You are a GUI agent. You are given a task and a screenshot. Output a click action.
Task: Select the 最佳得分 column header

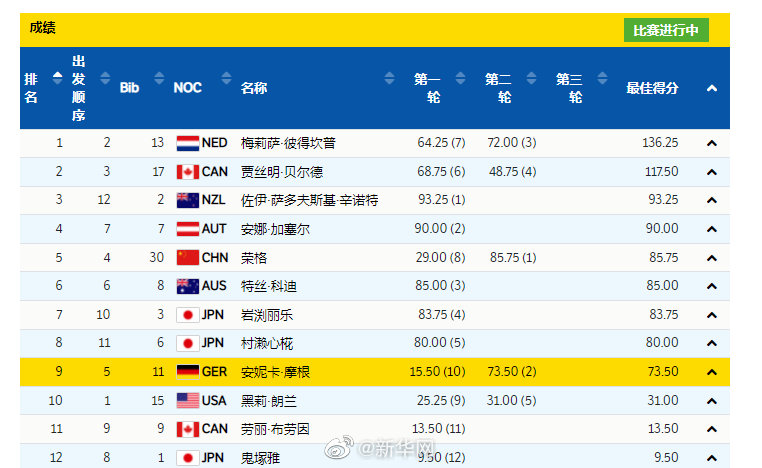(652, 88)
